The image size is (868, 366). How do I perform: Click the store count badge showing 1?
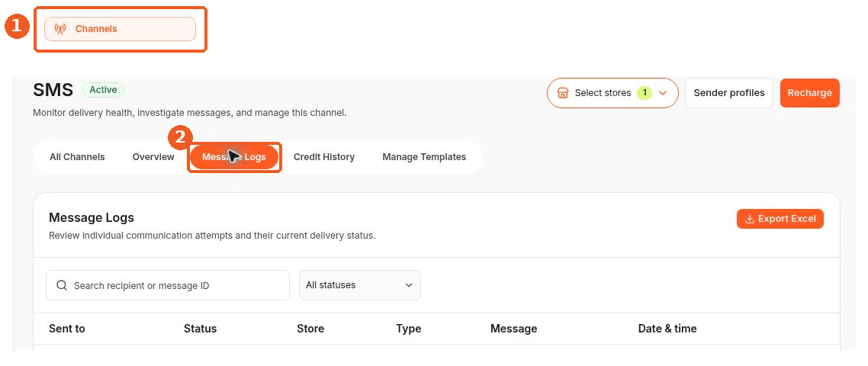(x=644, y=93)
